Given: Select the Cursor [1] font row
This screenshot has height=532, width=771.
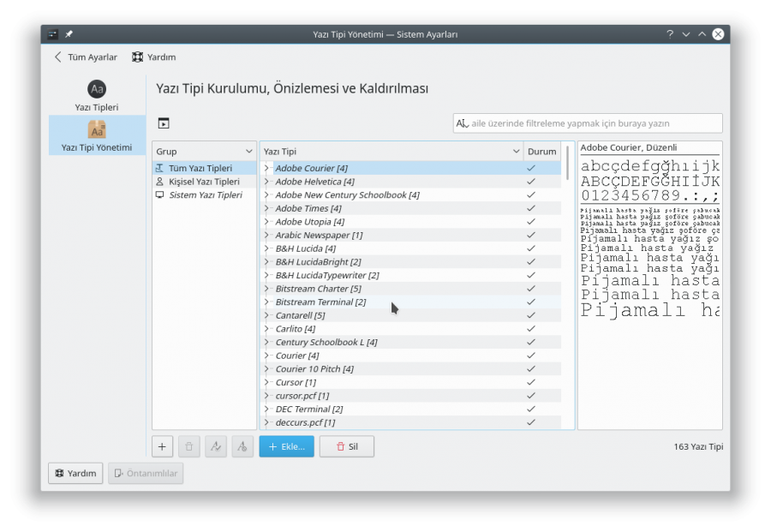Looking at the screenshot, I should [410, 382].
